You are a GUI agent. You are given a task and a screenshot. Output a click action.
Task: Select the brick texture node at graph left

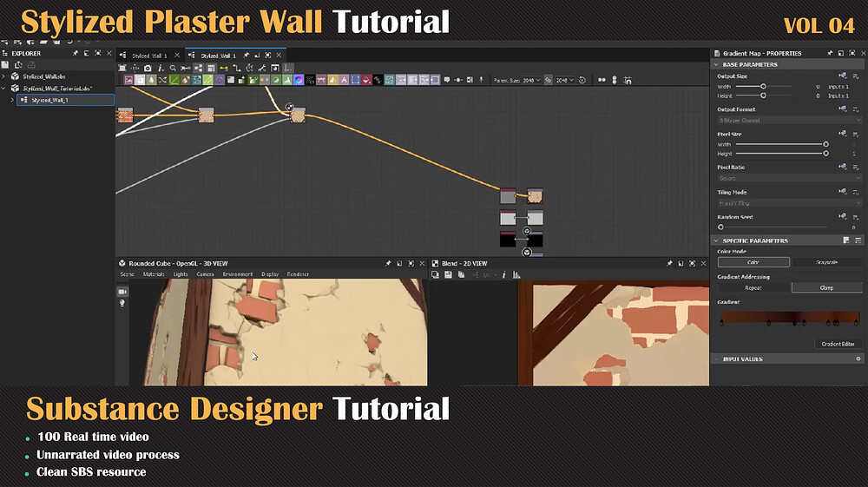tap(125, 115)
